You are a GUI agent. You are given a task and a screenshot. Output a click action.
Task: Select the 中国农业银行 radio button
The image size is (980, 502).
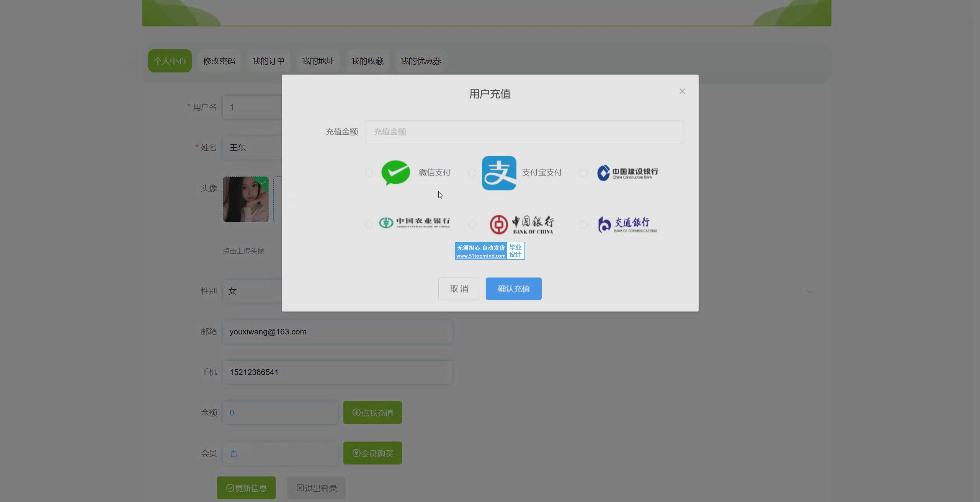pos(369,225)
